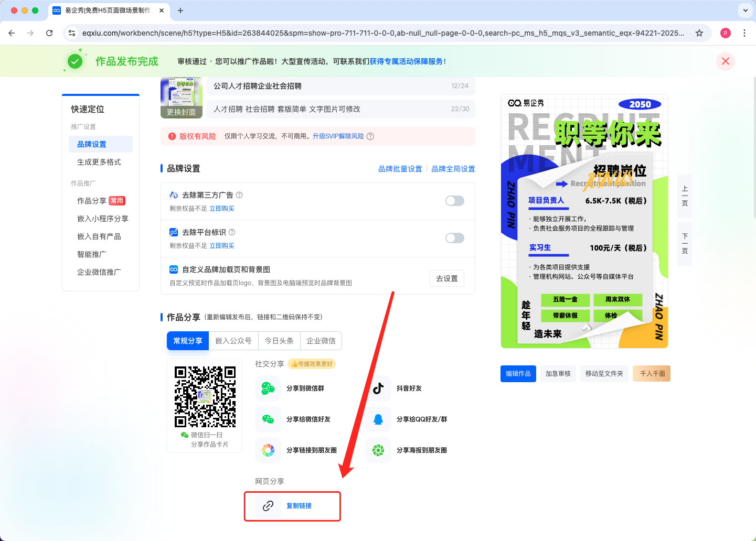Dismiss the publish-complete banner
756x541 pixels.
pos(725,61)
